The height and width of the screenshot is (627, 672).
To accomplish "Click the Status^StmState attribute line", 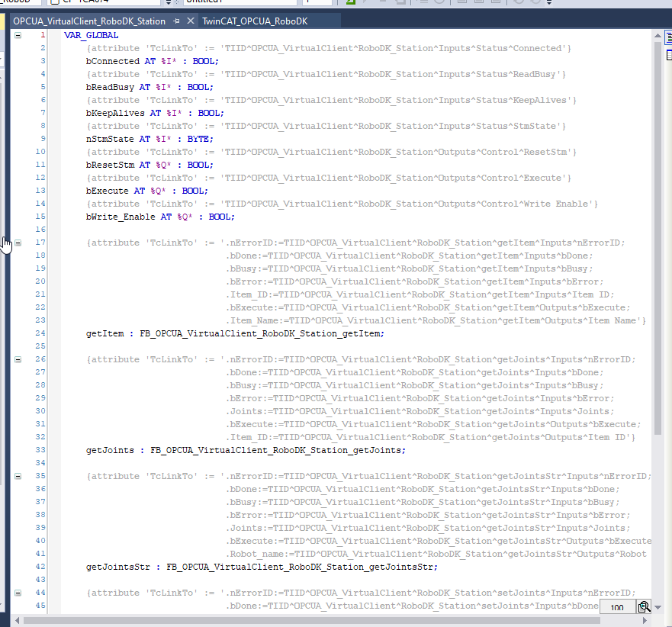I will pyautogui.click(x=326, y=126).
